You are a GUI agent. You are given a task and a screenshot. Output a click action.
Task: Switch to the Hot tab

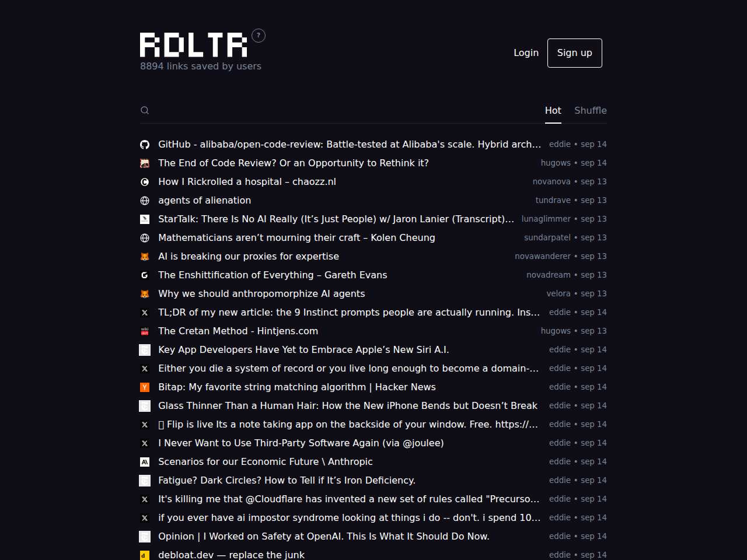pos(553,110)
